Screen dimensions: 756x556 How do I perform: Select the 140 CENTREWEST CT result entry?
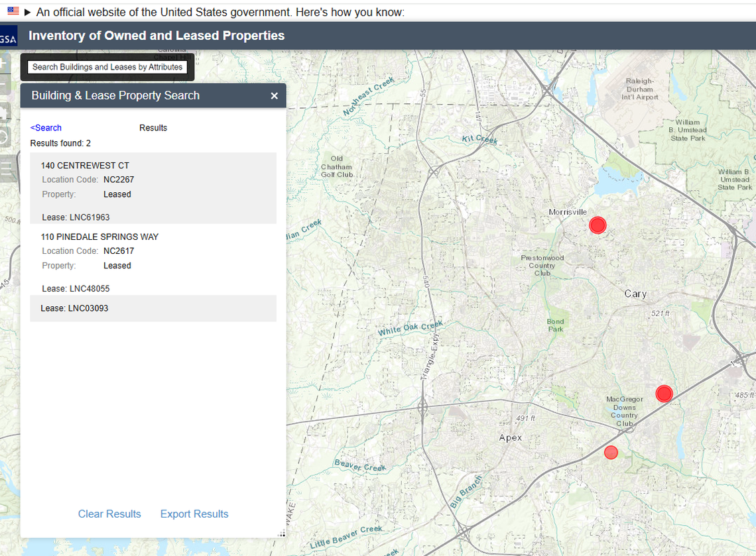[x=85, y=165]
